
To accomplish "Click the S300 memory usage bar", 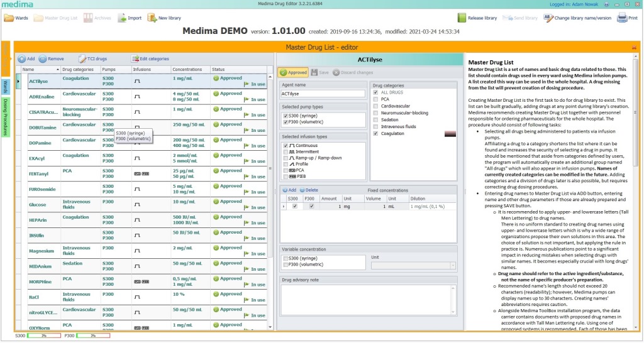I will tap(44, 335).
